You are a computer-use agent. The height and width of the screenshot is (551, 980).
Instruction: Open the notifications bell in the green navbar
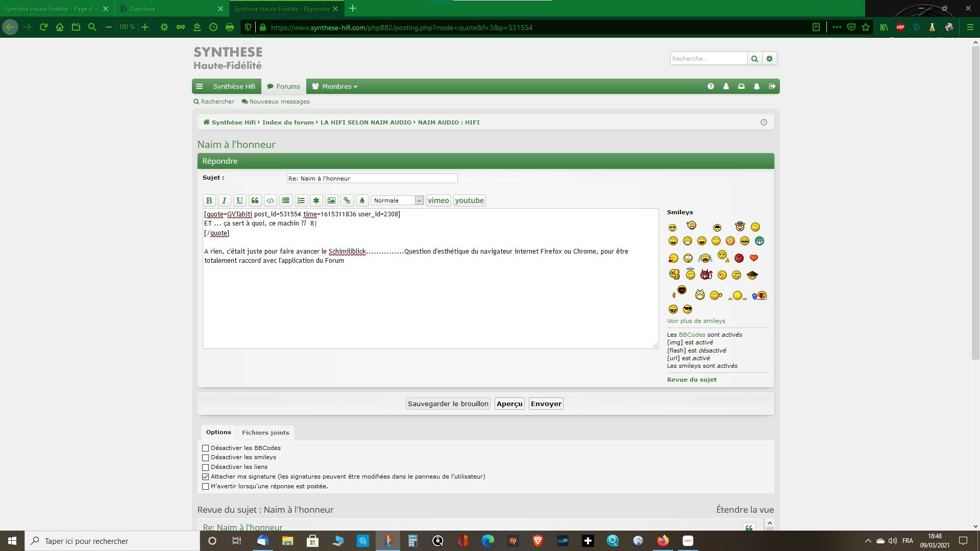tap(756, 86)
